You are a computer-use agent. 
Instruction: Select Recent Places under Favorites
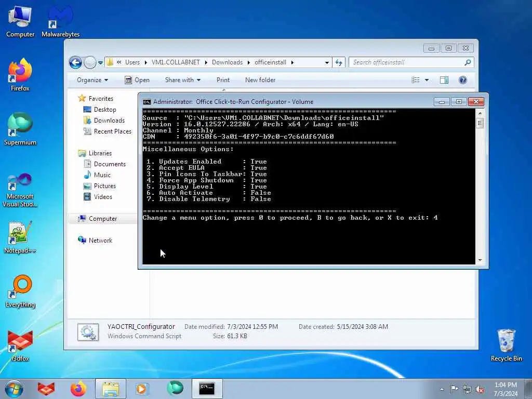(112, 131)
